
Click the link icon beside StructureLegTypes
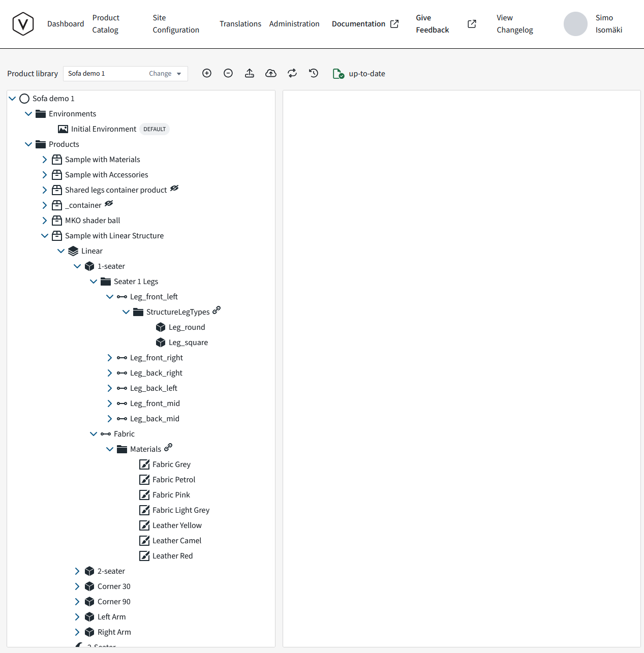click(217, 309)
